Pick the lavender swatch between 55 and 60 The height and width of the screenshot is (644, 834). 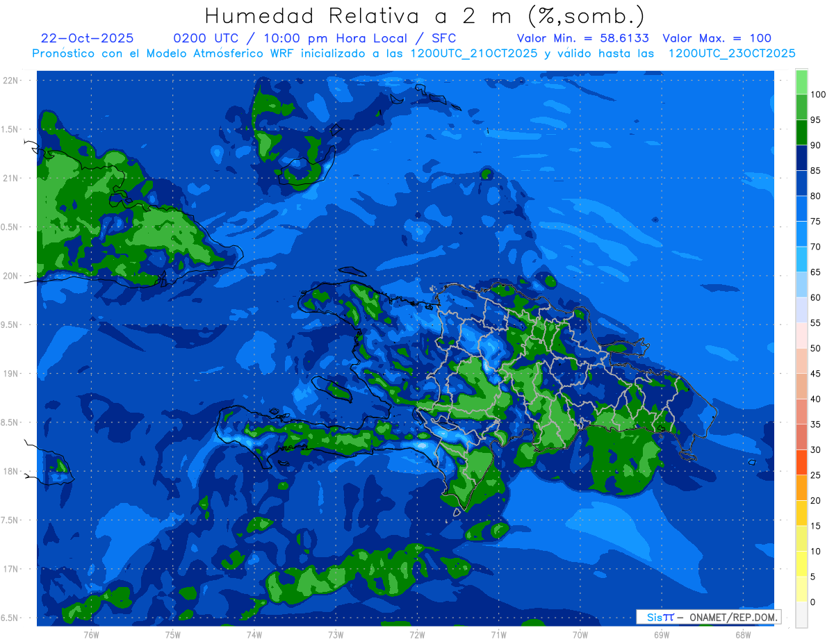(801, 310)
